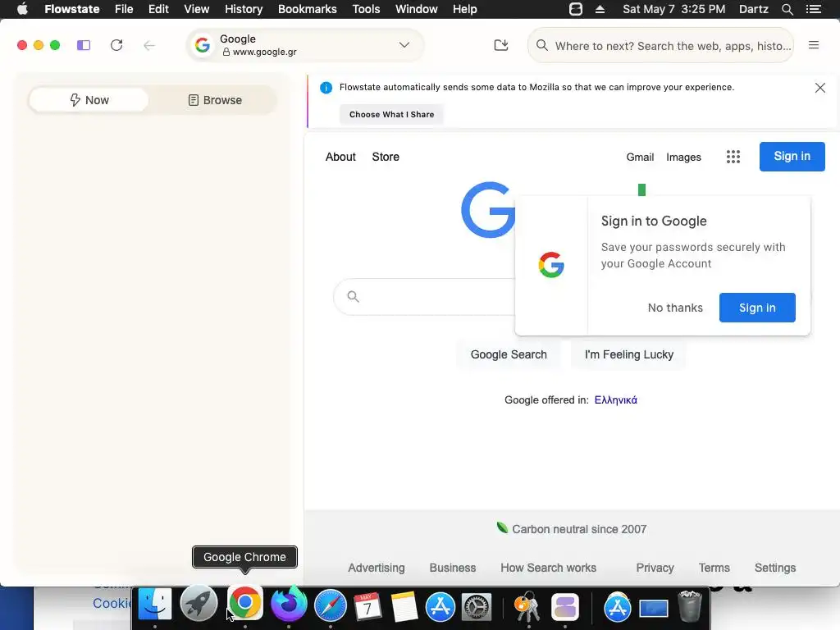
Task: Open the purple Flowstate icon in Dock
Action: click(x=565, y=607)
